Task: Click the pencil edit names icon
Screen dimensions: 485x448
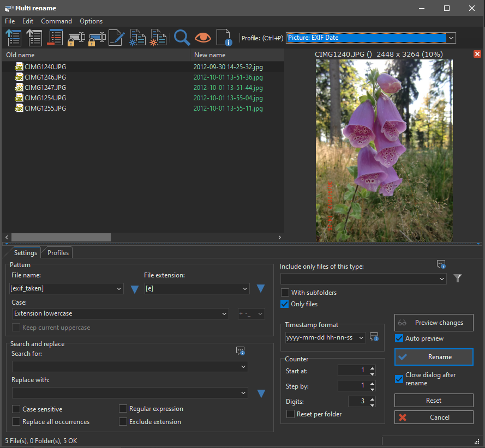Action: click(x=116, y=38)
